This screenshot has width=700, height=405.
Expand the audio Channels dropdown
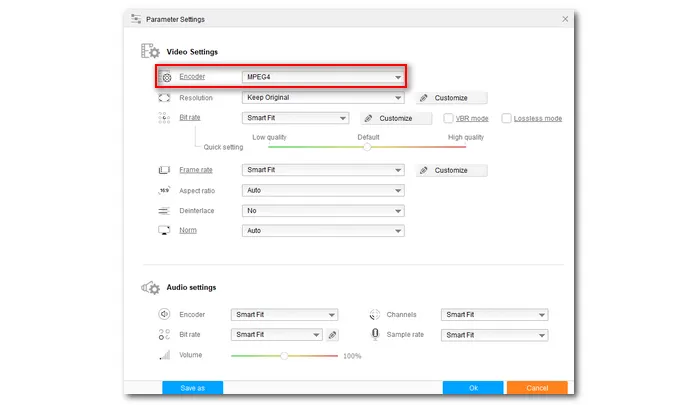coord(495,314)
